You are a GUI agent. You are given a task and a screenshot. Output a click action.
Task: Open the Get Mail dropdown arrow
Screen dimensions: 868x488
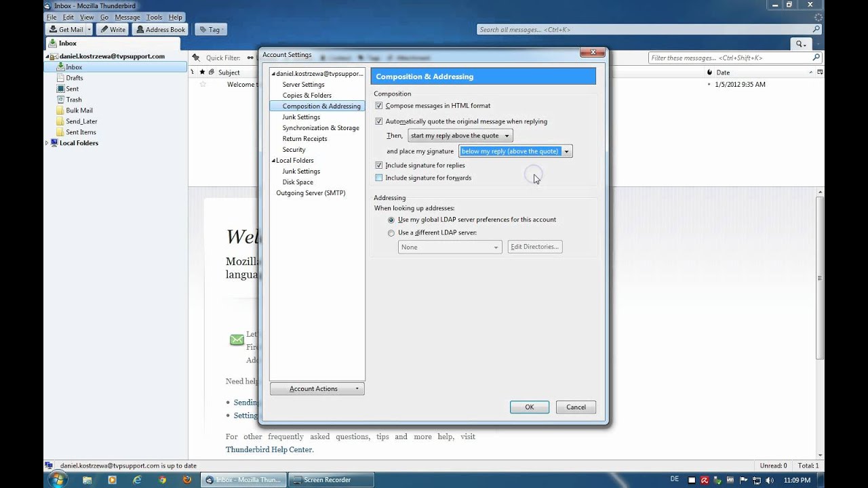(89, 29)
